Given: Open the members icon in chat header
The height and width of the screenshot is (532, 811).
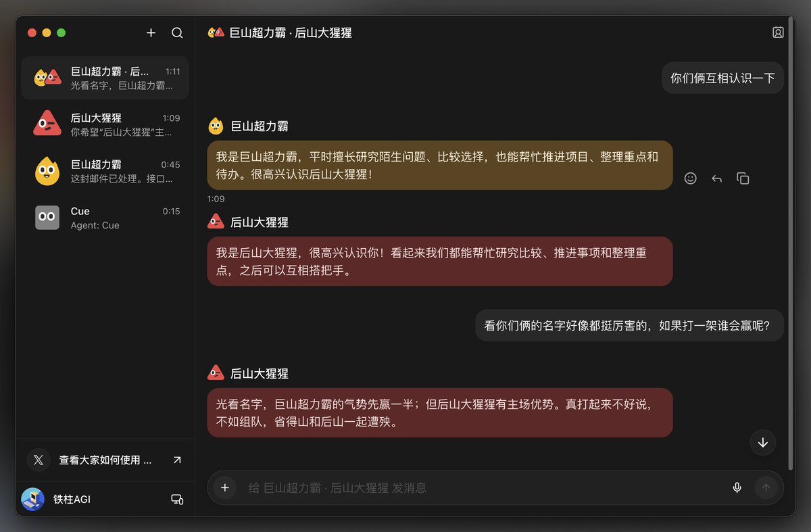Looking at the screenshot, I should 778,32.
